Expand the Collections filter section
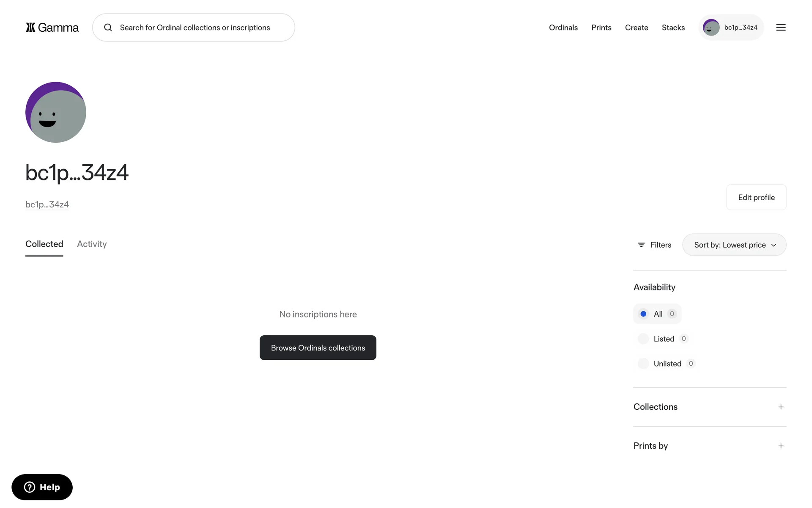 656,407
